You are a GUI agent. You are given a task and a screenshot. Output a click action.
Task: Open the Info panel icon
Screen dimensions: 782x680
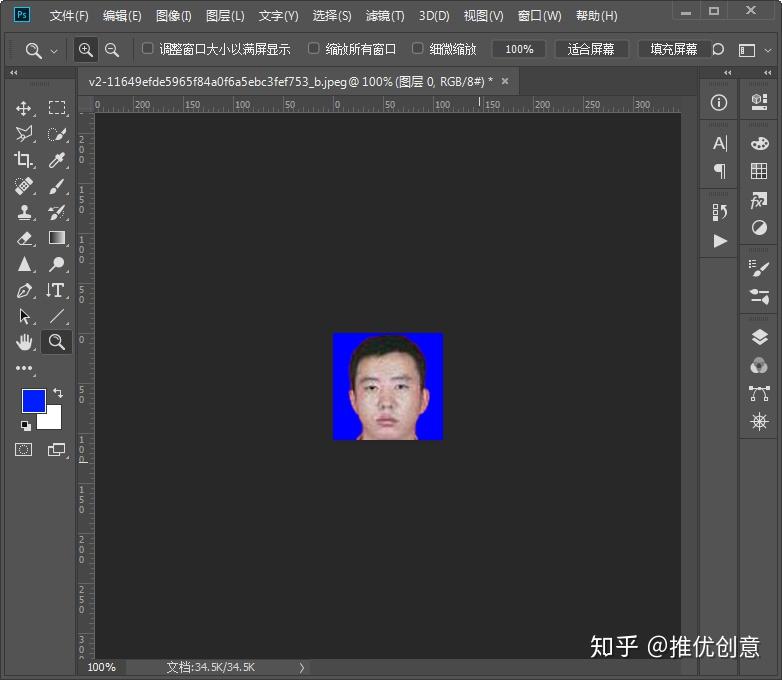719,103
